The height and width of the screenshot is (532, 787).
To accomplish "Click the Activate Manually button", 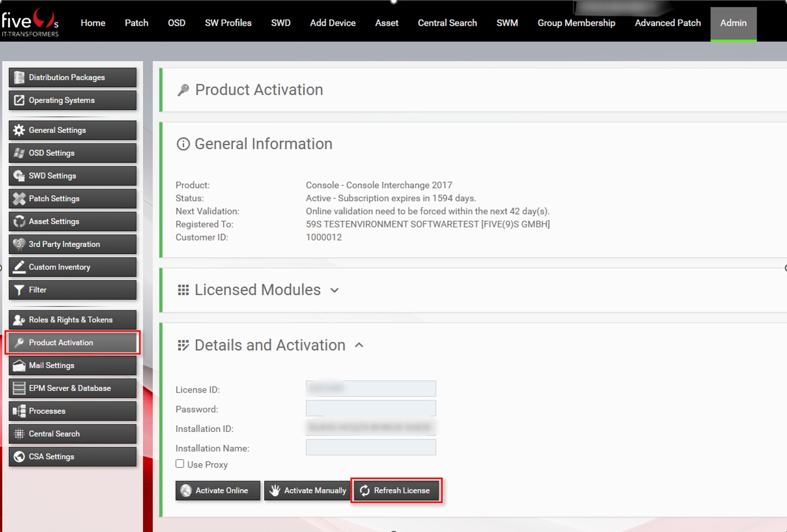I will 307,490.
